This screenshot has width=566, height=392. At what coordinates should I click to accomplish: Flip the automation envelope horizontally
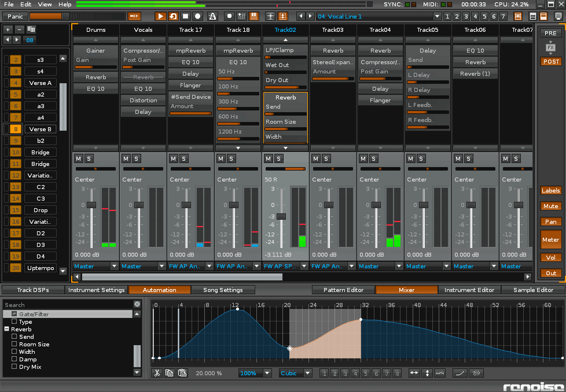(x=414, y=373)
